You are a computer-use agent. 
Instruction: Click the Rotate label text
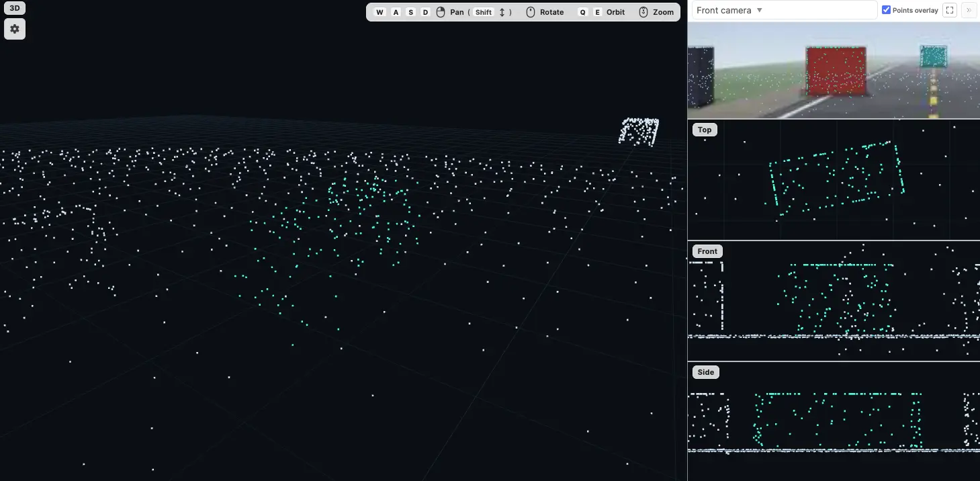(x=552, y=12)
